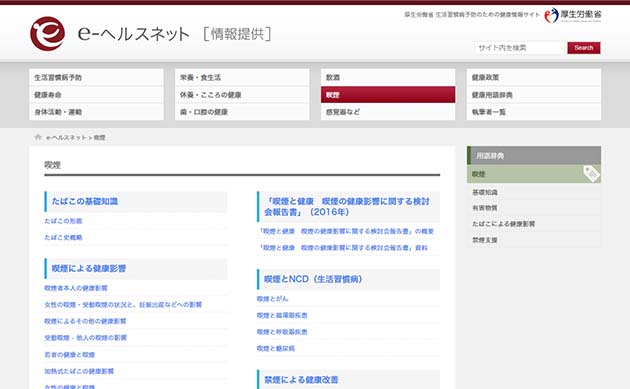Go to 健康政策 section
Viewport: 630px width, 389px height.
coord(534,77)
